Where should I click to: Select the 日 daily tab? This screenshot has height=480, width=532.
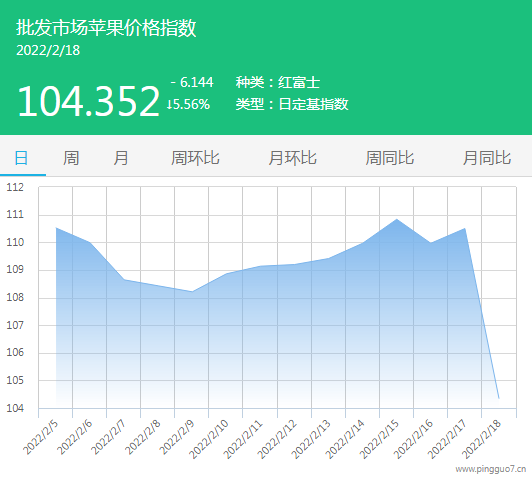(x=21, y=158)
